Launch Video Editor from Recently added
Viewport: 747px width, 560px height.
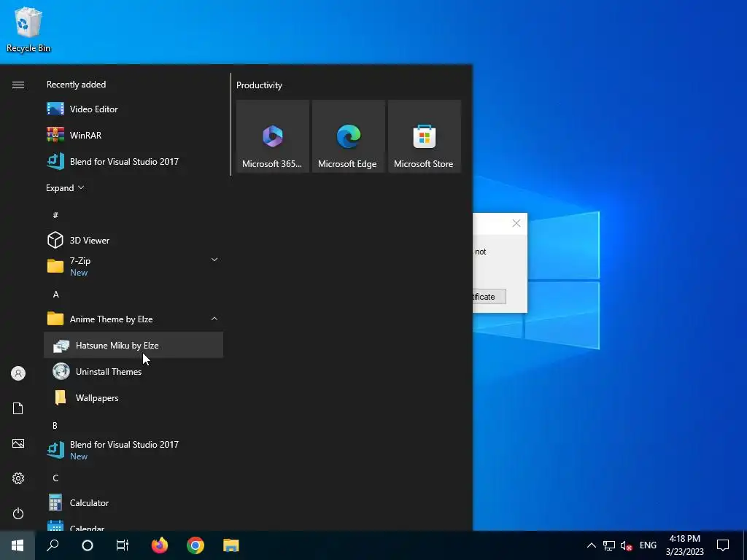[x=133, y=109]
